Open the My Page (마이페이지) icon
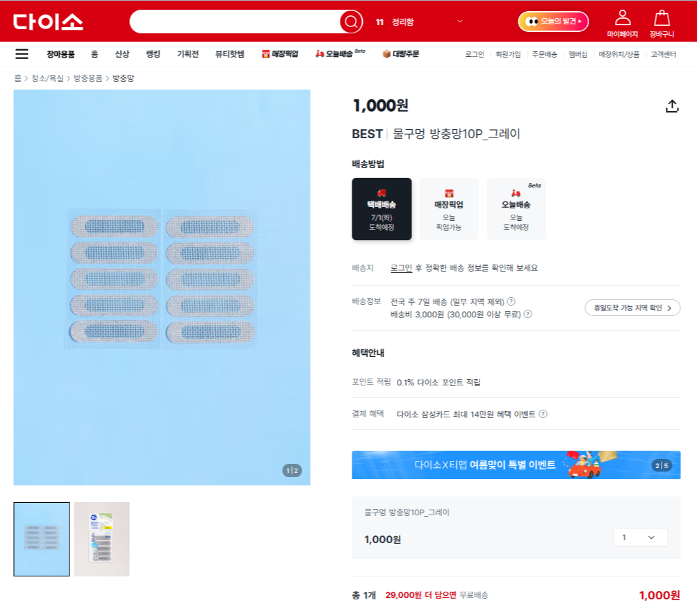This screenshot has height=616, width=697. pyautogui.click(x=623, y=24)
